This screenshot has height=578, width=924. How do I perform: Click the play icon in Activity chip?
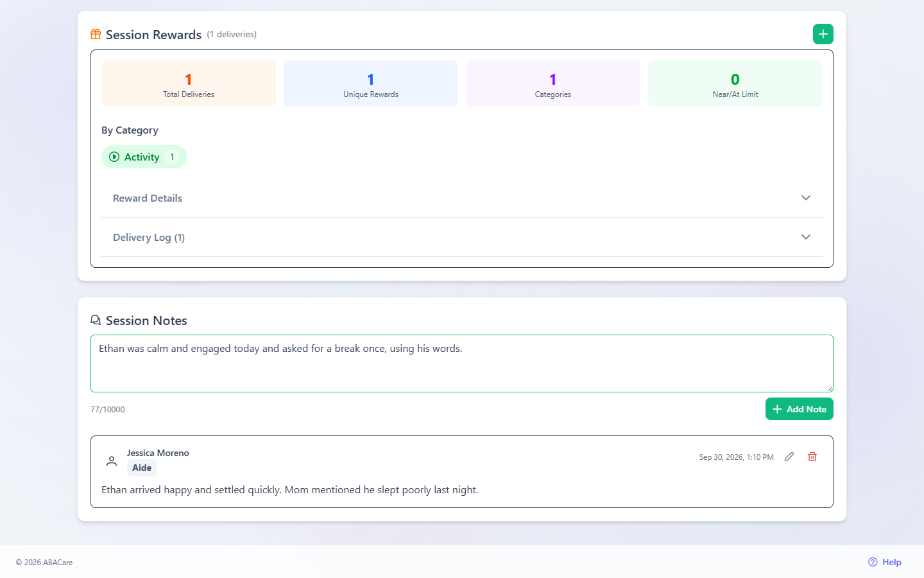tap(114, 157)
